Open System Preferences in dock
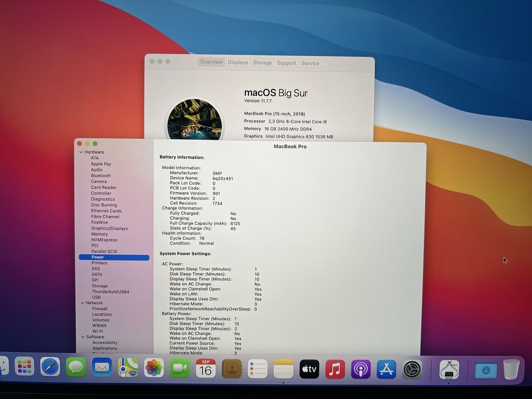The width and height of the screenshot is (532, 399). pyautogui.click(x=412, y=370)
